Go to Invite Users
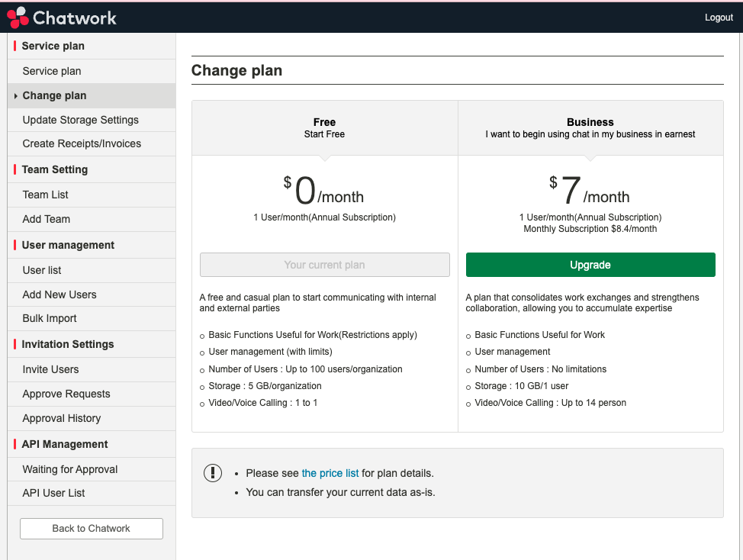 point(50,369)
